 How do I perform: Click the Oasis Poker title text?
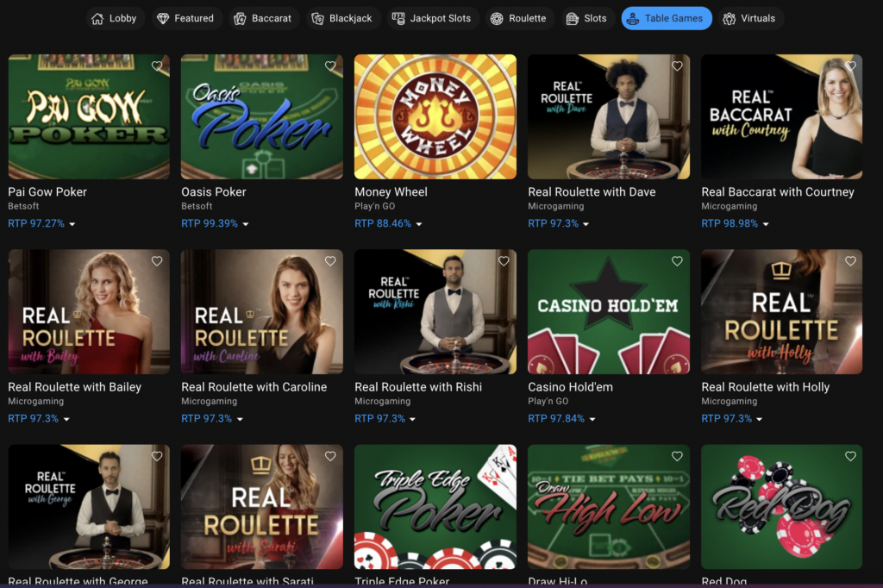tap(214, 192)
